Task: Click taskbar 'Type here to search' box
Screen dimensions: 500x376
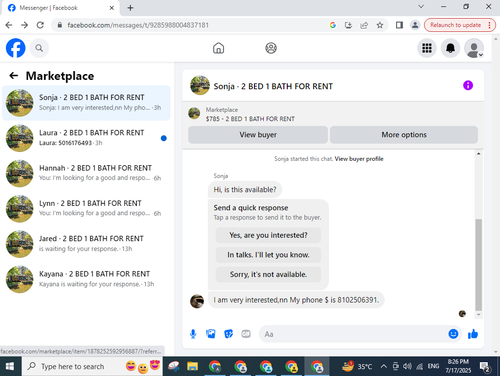Action: click(x=92, y=366)
